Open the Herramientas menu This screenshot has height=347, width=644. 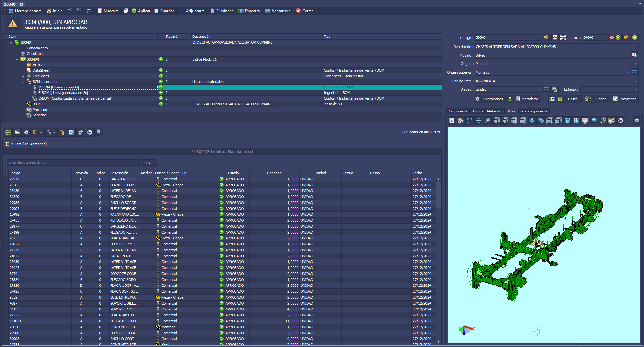coord(25,11)
